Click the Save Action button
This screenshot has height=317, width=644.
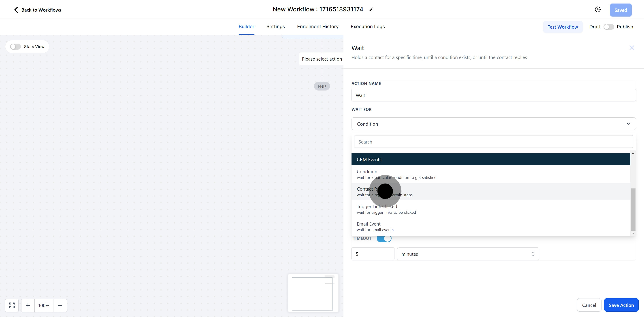(621, 305)
